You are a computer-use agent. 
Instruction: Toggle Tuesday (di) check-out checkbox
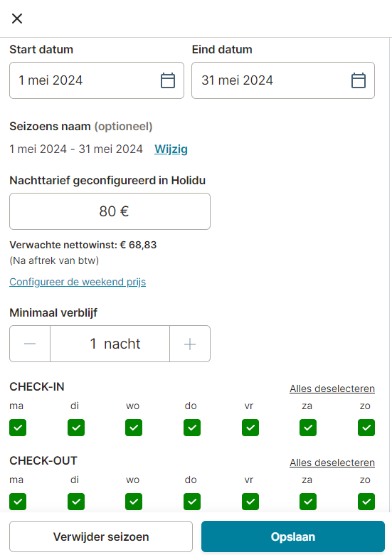[76, 502]
